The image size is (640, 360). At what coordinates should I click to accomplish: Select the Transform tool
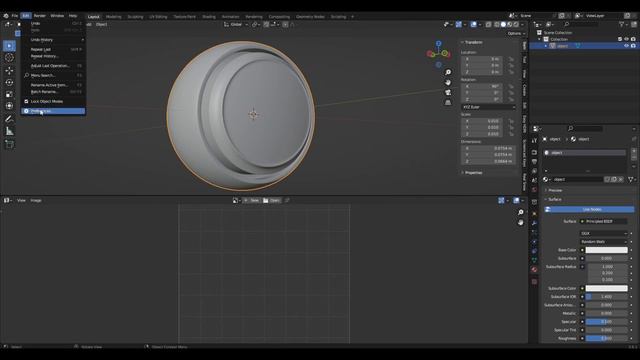click(9, 106)
